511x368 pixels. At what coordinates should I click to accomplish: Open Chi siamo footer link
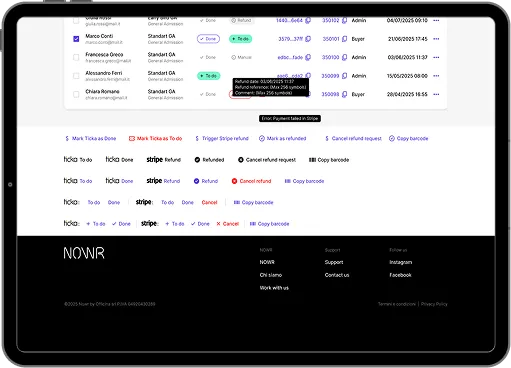(x=271, y=275)
